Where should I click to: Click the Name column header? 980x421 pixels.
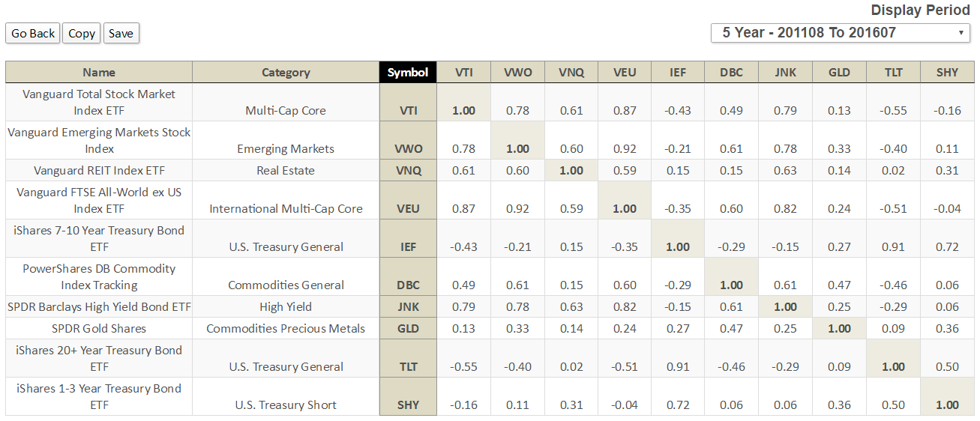99,73
